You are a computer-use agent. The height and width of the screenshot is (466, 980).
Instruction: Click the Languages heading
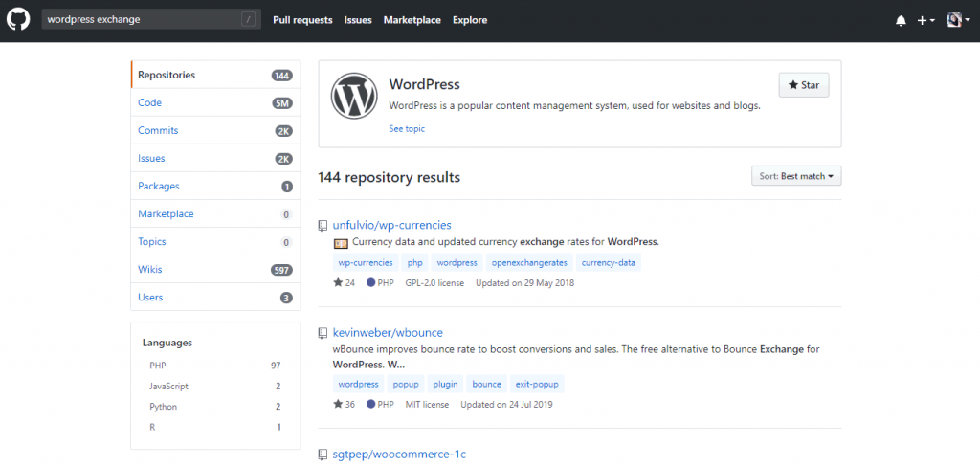pos(167,343)
